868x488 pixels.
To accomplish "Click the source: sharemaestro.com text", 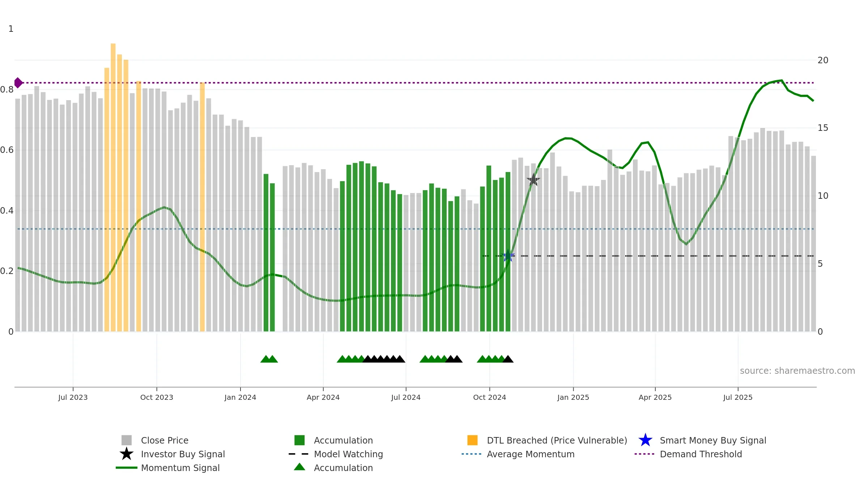I will (797, 371).
